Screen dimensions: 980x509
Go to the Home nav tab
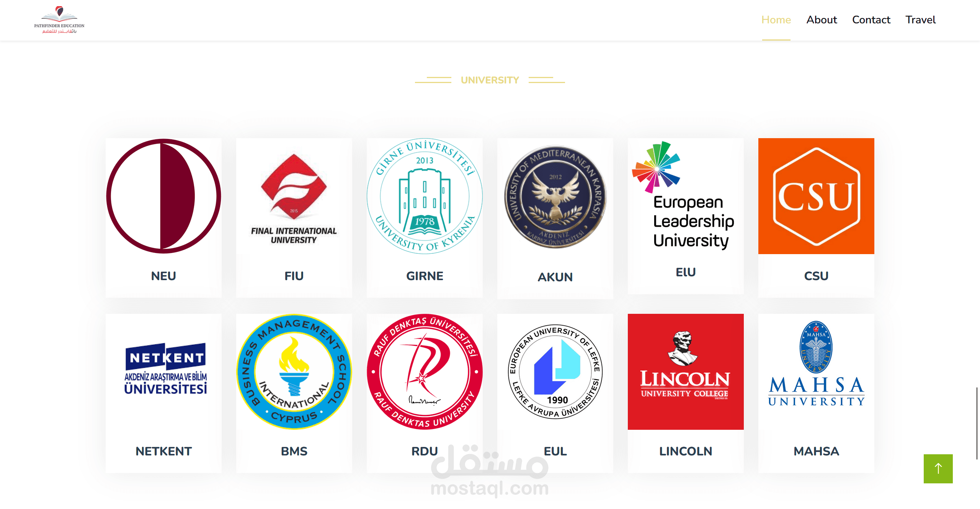coord(776,20)
